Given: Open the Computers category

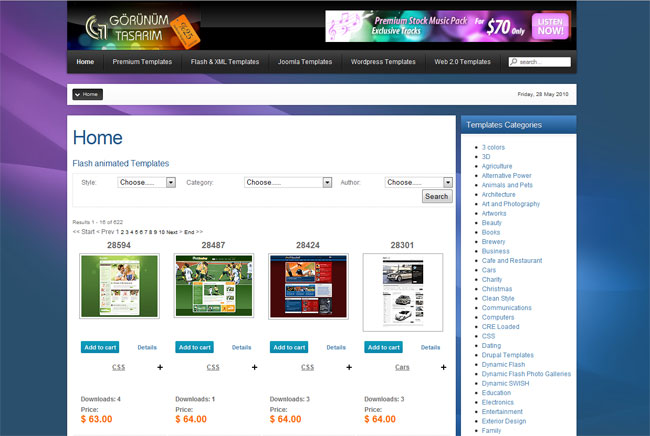Looking at the screenshot, I should [498, 317].
